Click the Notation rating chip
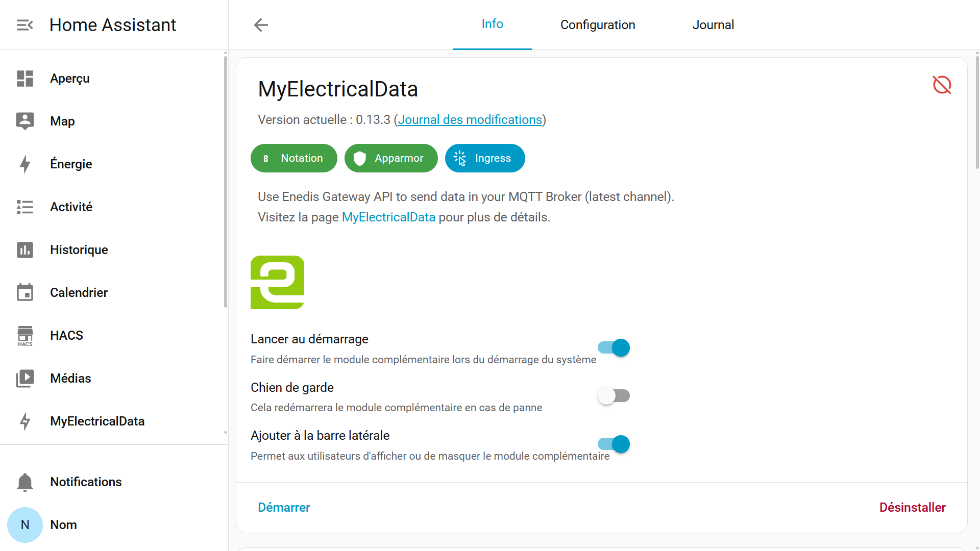980x551 pixels. (293, 159)
